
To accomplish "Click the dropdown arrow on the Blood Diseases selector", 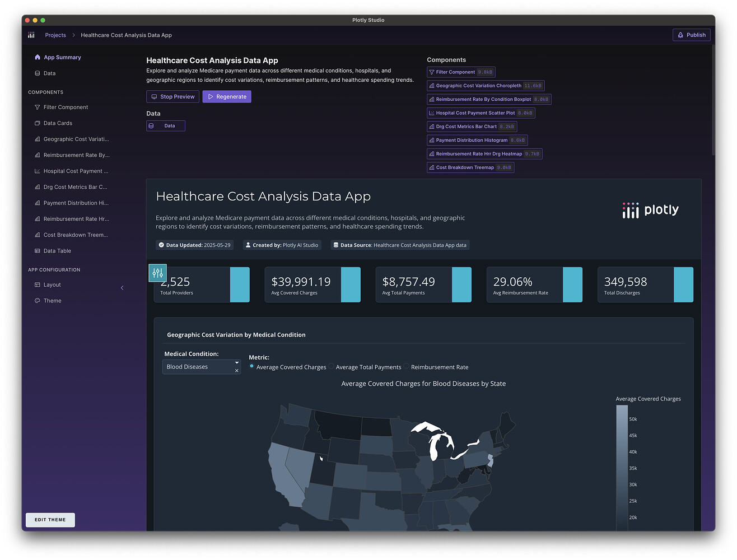I will pos(236,363).
